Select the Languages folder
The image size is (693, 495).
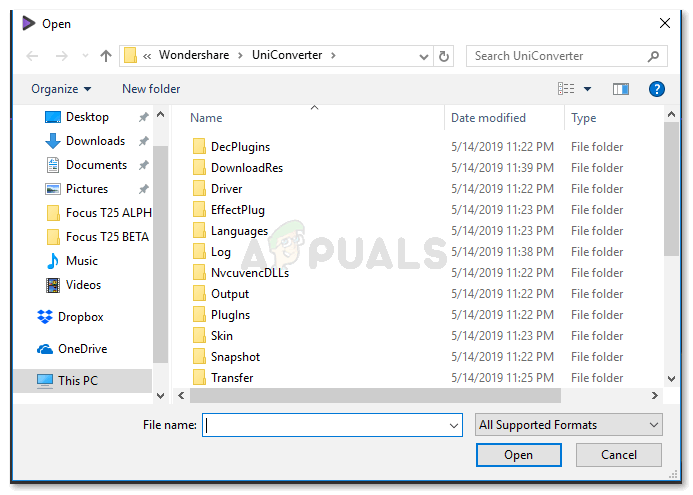(x=239, y=231)
